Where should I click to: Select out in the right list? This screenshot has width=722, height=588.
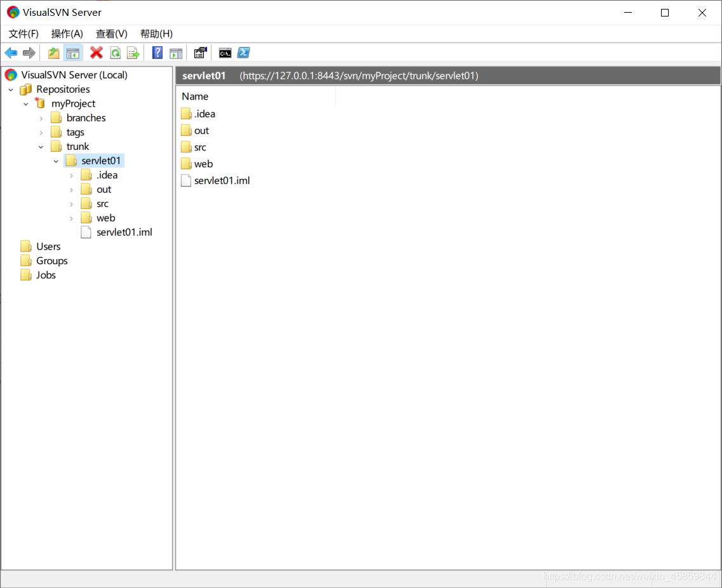click(202, 130)
